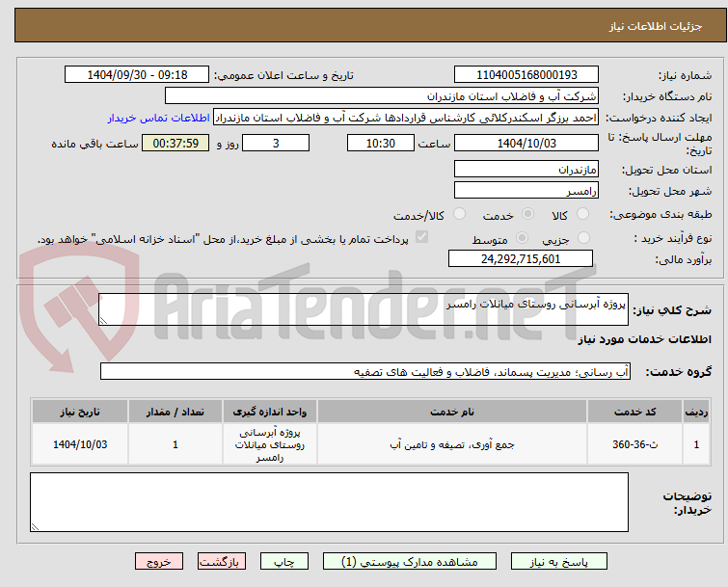Select the 'خدمت' radio button
The width and height of the screenshot is (728, 587).
527,213
